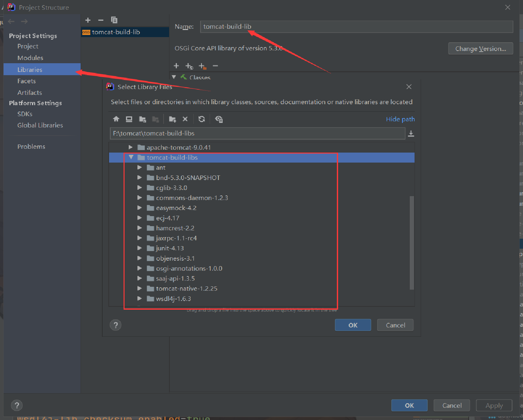Click the Delete icon in file chooser

click(185, 119)
